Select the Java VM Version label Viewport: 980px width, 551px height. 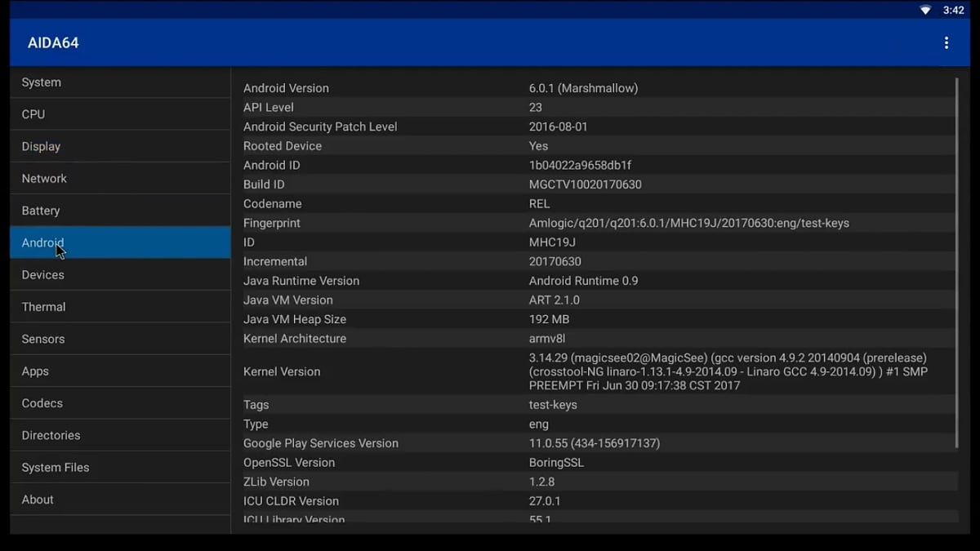(287, 300)
